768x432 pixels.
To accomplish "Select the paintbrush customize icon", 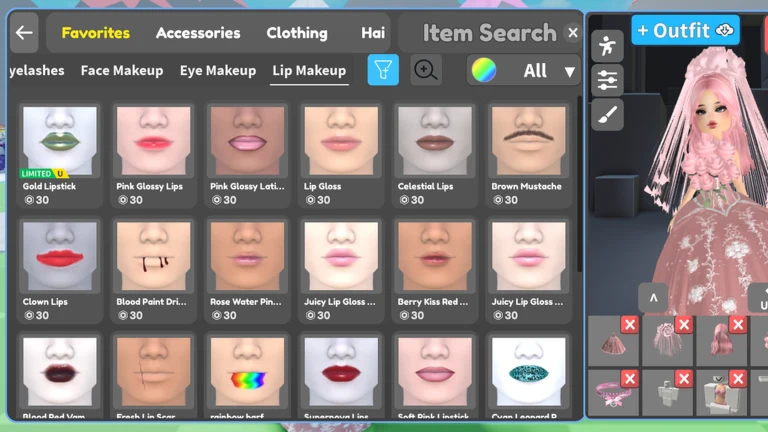I will pyautogui.click(x=607, y=115).
